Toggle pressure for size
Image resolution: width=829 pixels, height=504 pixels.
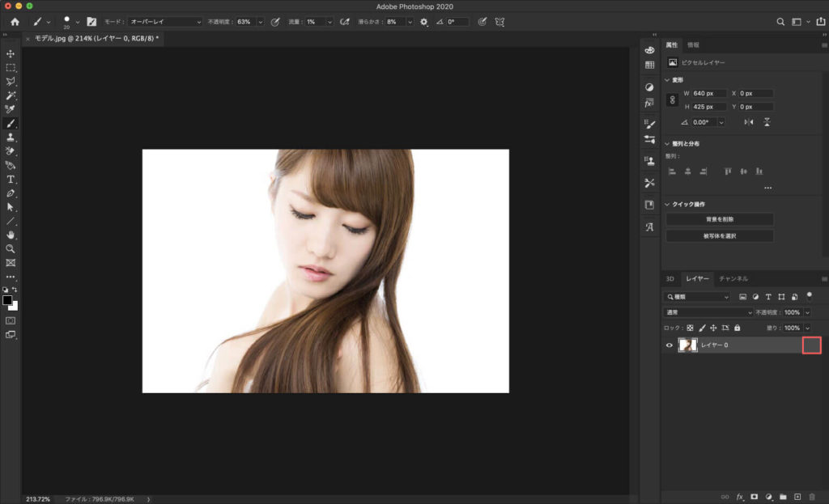(x=483, y=22)
